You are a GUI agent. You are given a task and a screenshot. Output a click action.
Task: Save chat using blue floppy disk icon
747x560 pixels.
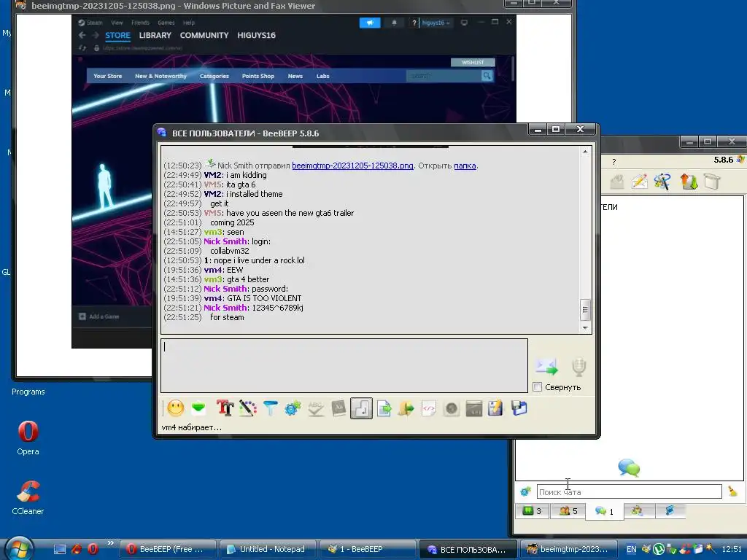pos(519,408)
